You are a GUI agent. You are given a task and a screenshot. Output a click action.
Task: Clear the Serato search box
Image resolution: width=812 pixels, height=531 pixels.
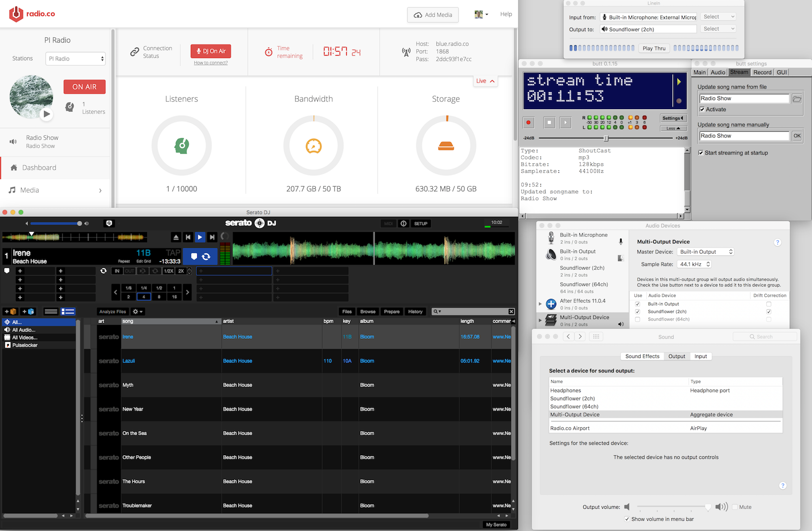pos(511,312)
